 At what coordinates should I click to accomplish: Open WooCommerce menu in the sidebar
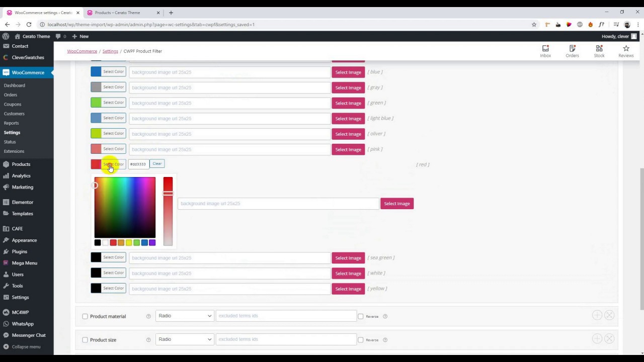(x=27, y=72)
